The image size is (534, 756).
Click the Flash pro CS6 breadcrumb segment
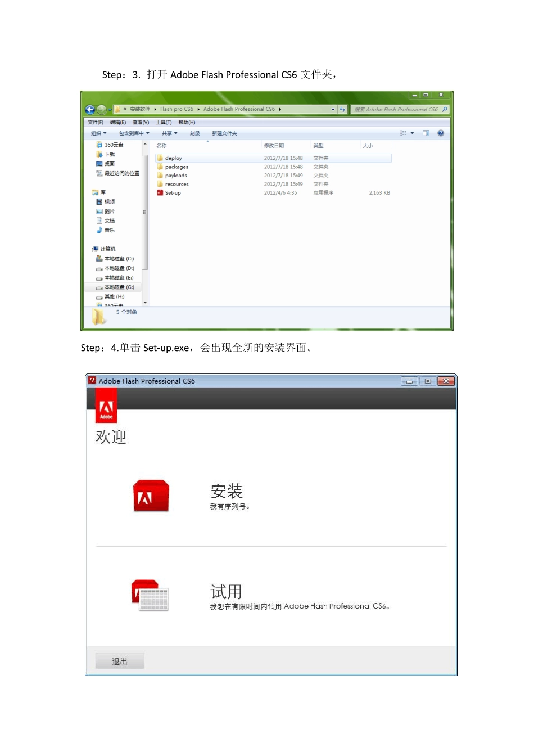[x=177, y=109]
